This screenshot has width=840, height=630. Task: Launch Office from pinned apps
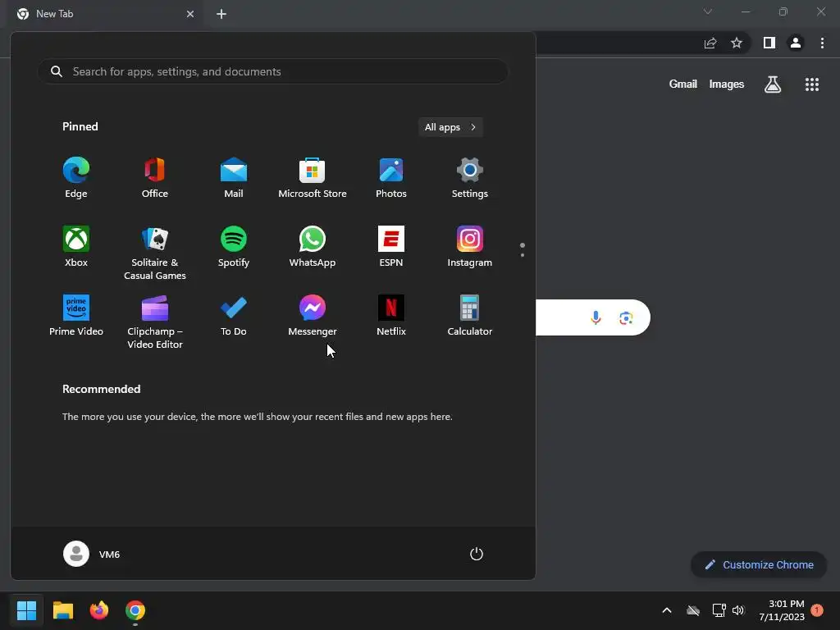(x=155, y=178)
